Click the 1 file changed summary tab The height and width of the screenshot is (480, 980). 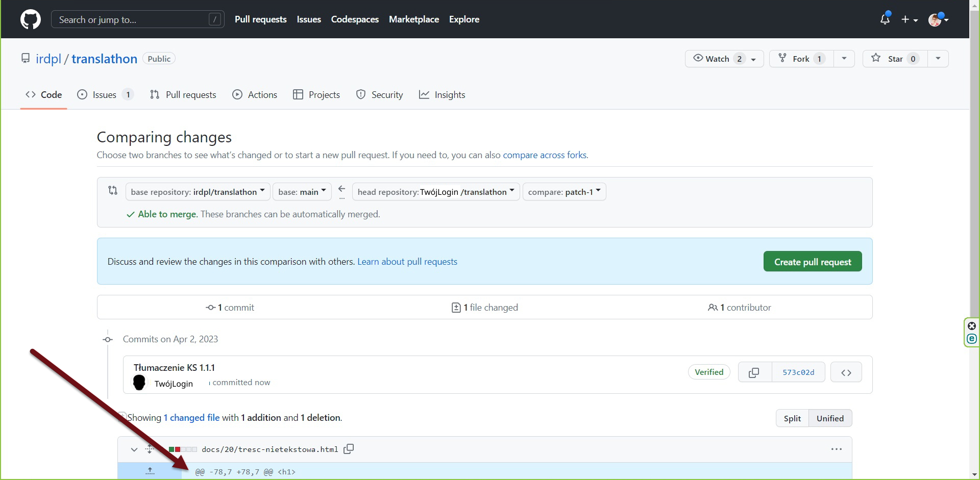click(x=485, y=308)
